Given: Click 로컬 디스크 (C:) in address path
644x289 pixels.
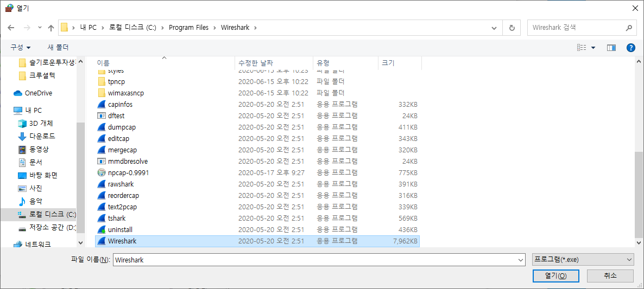Looking at the screenshot, I should (x=132, y=28).
